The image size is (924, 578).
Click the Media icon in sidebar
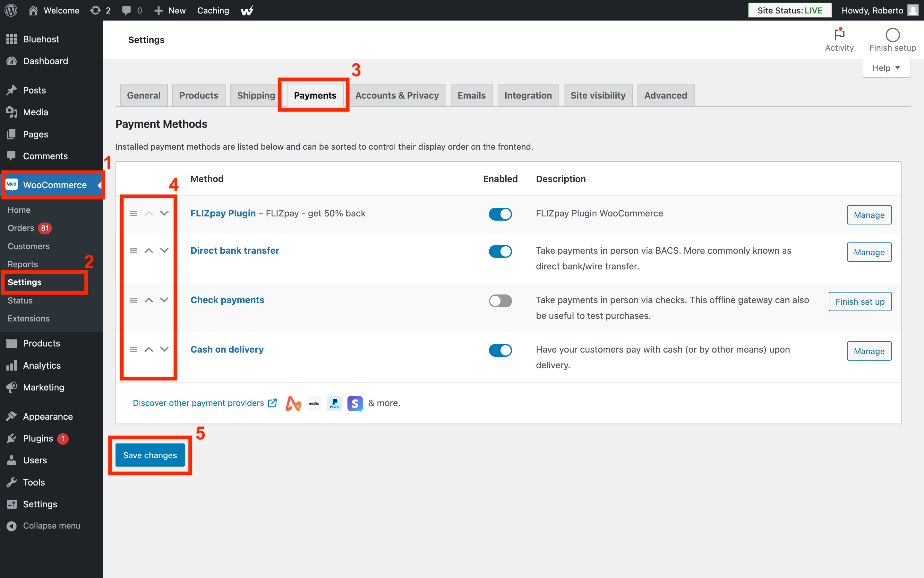tap(12, 112)
